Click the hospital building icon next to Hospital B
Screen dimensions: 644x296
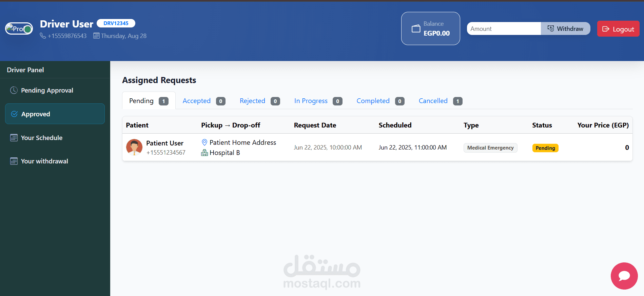(204, 153)
